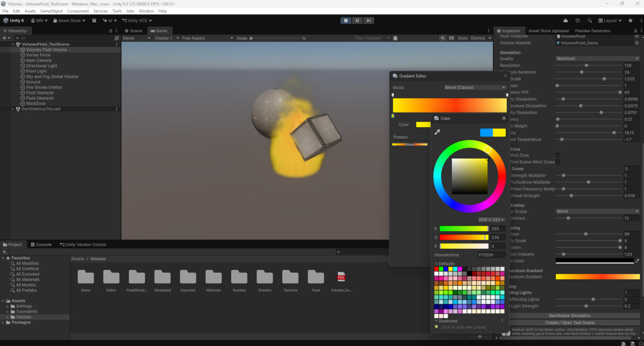Open the gradient Mode Blend (Classic) dropdown
Screen dimensions: 644x346
[x=475, y=87]
